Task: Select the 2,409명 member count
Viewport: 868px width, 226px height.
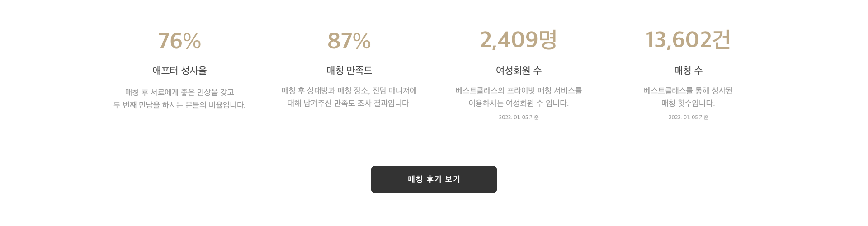Action: click(519, 39)
